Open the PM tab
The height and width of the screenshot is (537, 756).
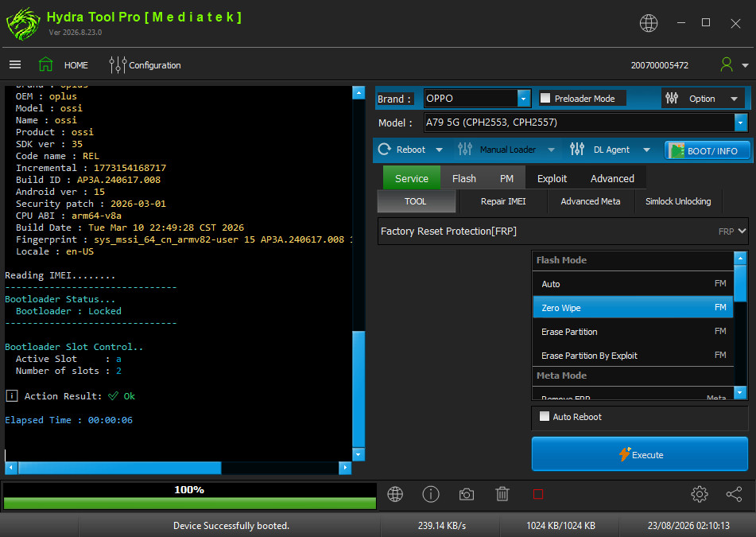click(506, 178)
